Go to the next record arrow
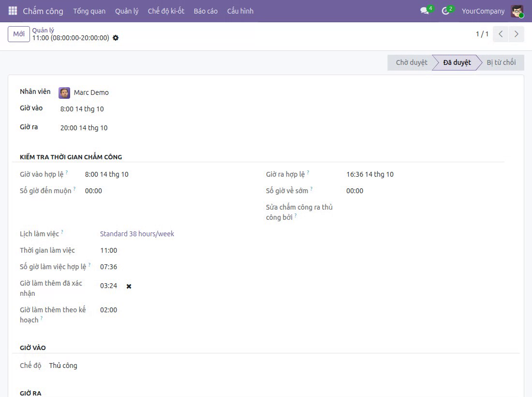Viewport: 532px width, 397px height. (517, 34)
